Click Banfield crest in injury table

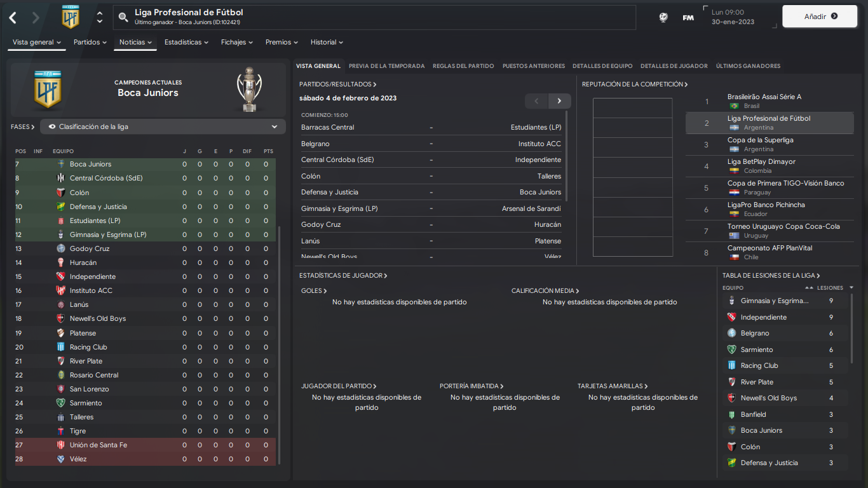(x=731, y=414)
